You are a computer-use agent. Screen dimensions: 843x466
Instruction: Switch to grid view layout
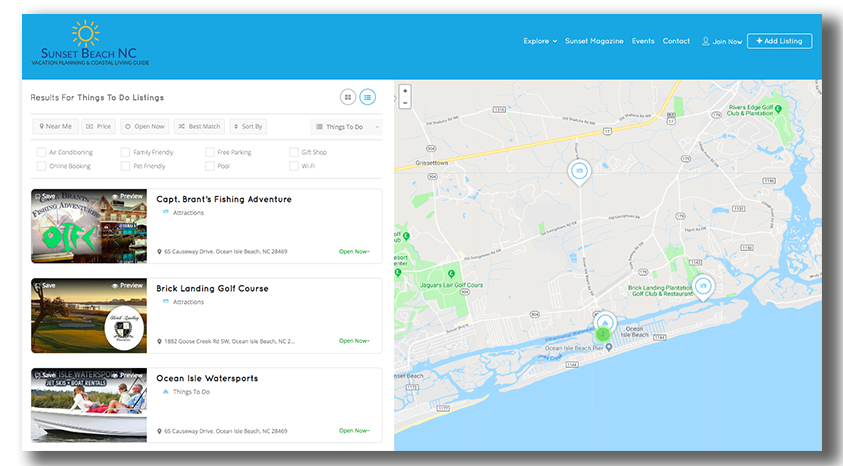(347, 97)
